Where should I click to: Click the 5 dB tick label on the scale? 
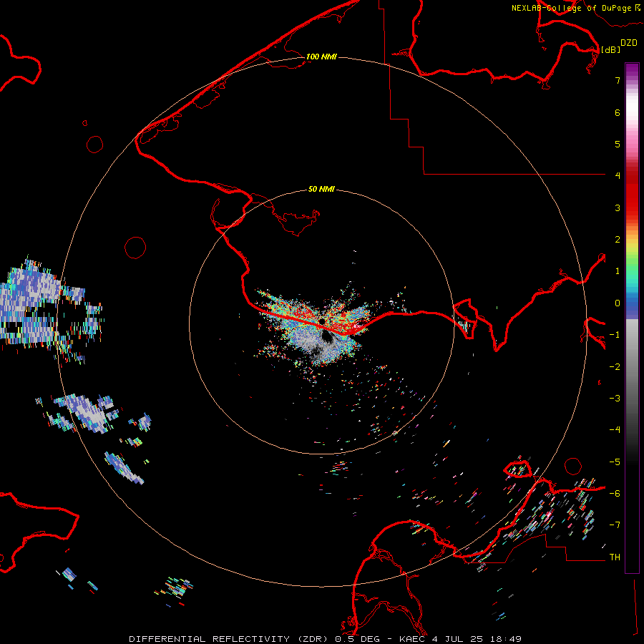point(618,144)
